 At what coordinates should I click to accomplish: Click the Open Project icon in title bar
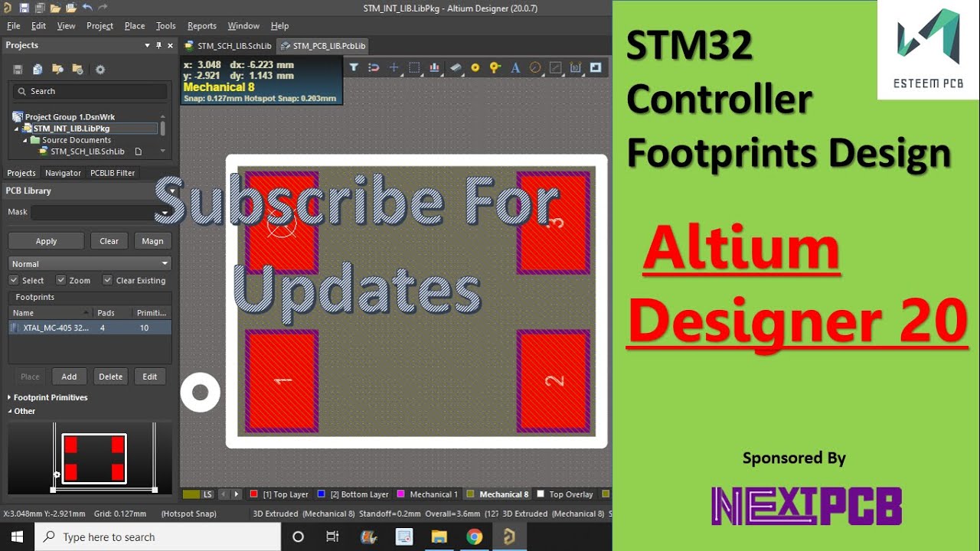70,8
